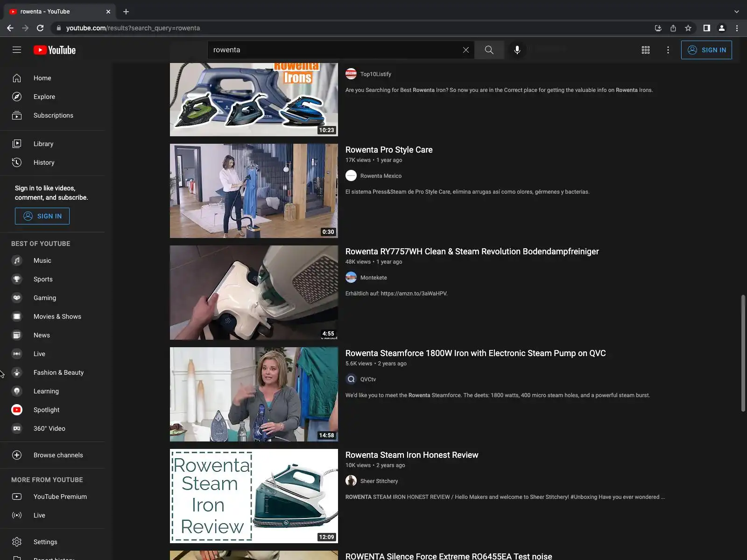
Task: Open the Sheer Stitchery channel avatar
Action: [351, 481]
